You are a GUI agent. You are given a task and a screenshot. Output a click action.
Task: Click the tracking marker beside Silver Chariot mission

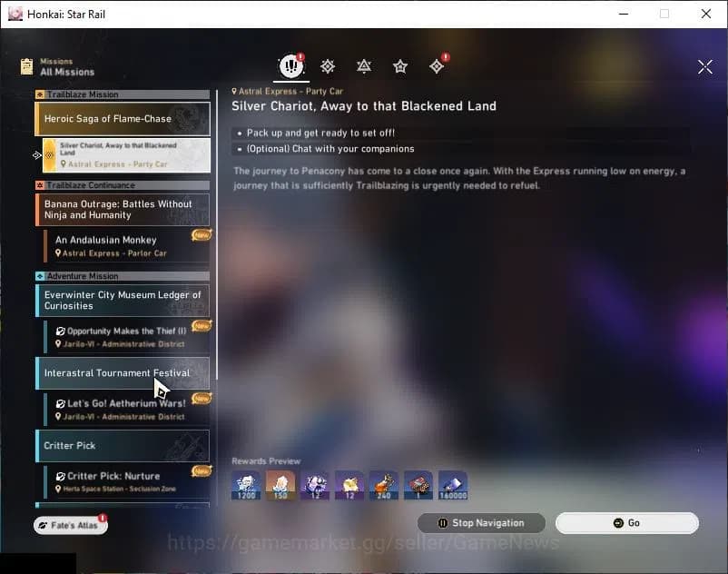(x=37, y=155)
